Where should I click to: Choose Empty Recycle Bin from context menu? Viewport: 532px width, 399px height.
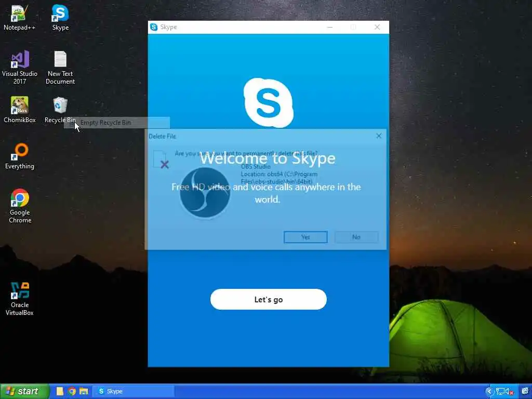(117, 123)
